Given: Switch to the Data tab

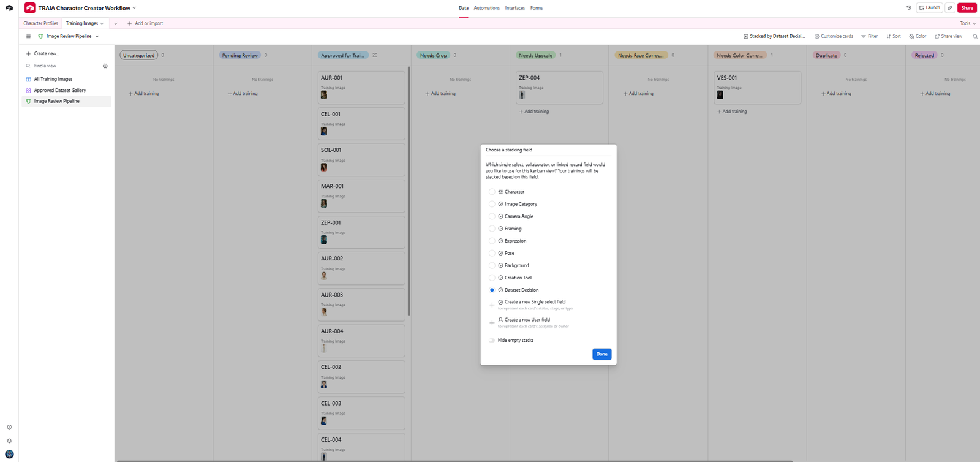Looking at the screenshot, I should [464, 8].
